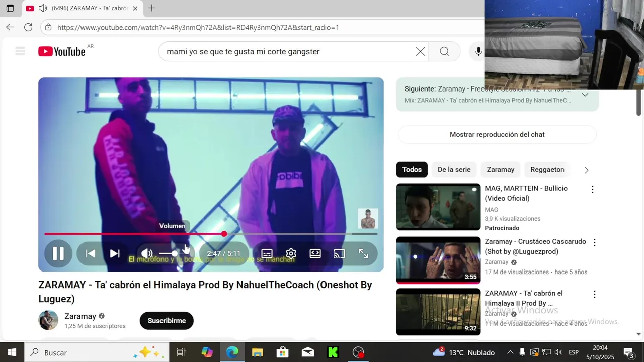Screen dimensions: 644x362
Task: Enter fullscreen mode in the player
Action: click(363, 254)
